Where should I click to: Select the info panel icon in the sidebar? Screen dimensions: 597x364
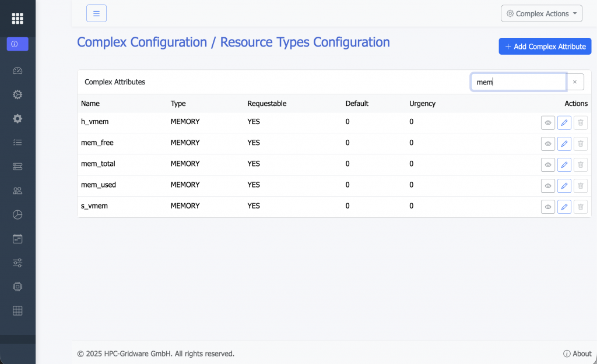click(17, 44)
